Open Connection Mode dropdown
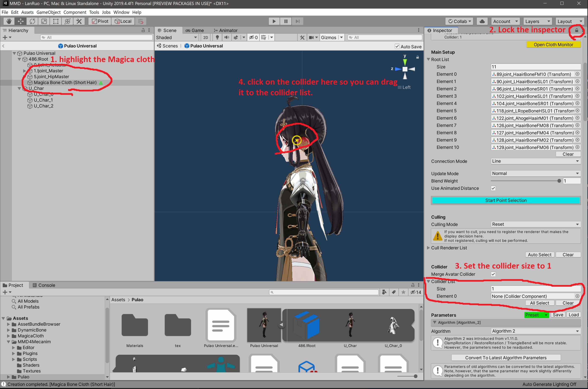 pos(535,161)
